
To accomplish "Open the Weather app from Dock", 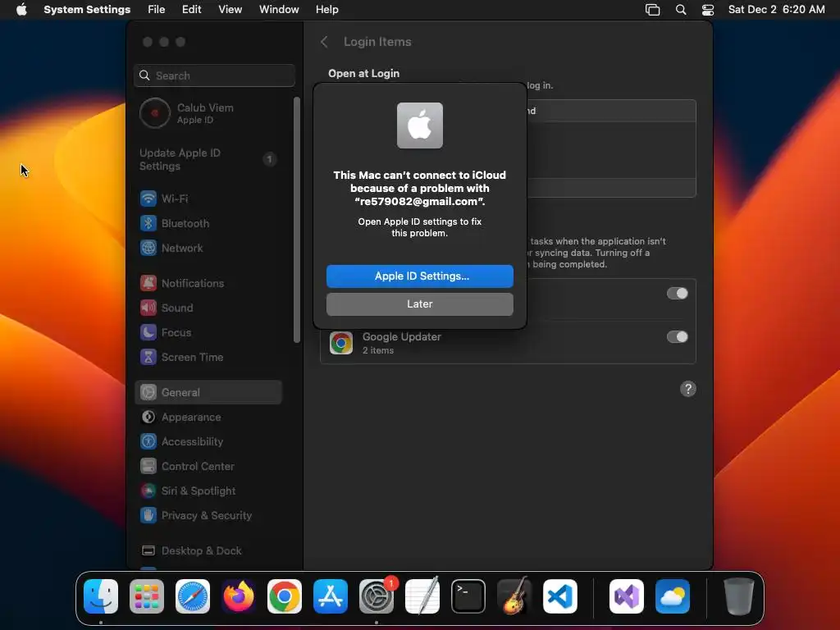I will (x=673, y=596).
